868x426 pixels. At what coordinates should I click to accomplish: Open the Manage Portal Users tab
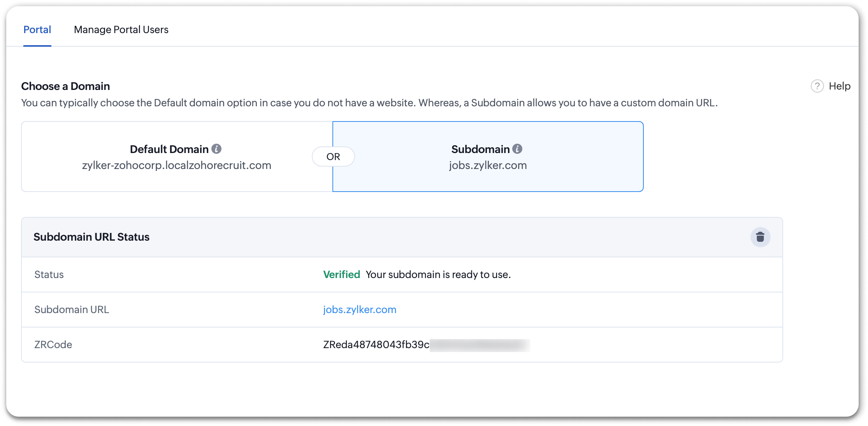(121, 30)
